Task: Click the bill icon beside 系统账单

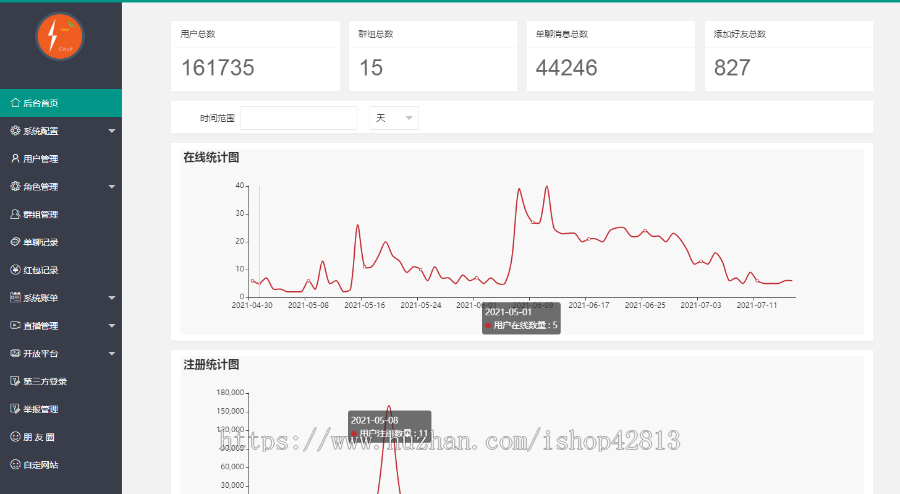Action: point(15,298)
